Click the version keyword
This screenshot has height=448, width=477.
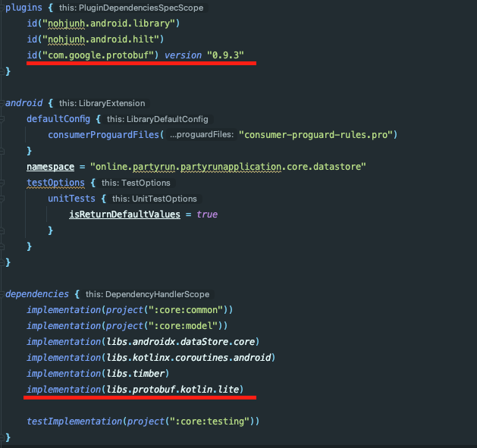click(x=183, y=55)
